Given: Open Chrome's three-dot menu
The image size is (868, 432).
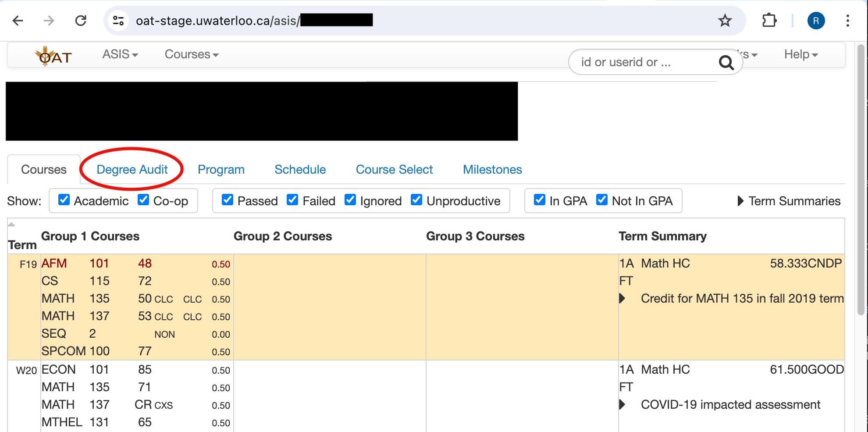Looking at the screenshot, I should point(847,20).
